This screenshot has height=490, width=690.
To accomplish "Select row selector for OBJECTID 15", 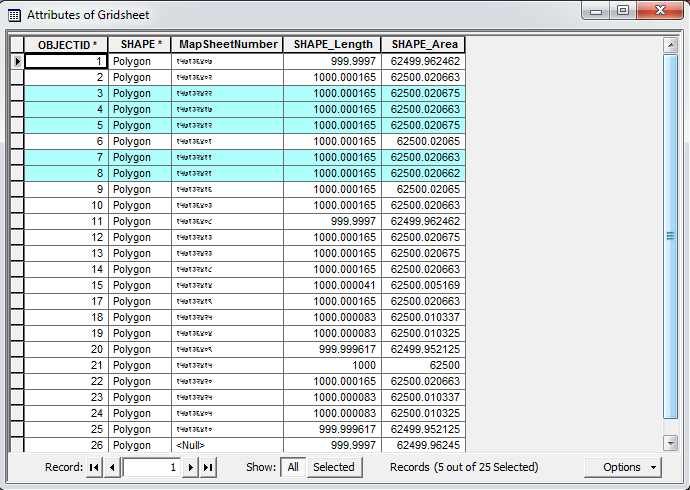I will tap(17, 285).
